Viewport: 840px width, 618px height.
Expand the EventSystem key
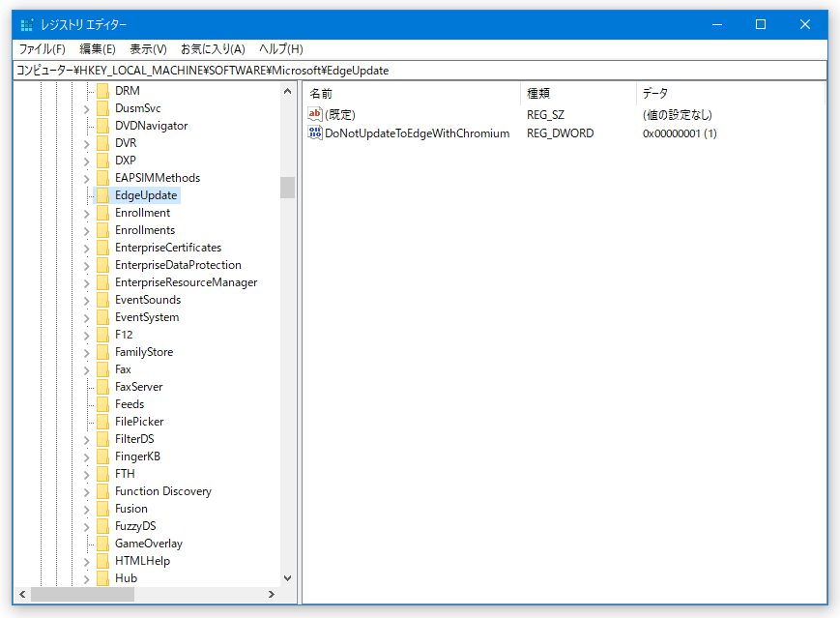(86, 318)
